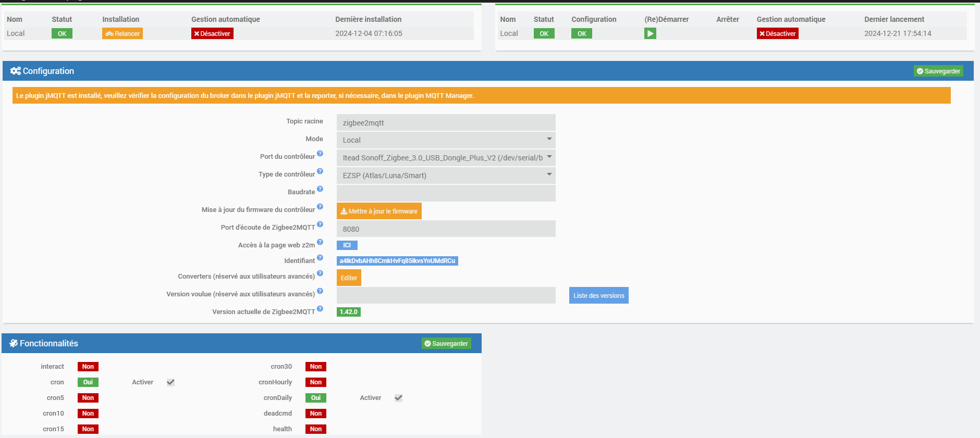980x438 pixels.
Task: Toggle the cron Activer checkbox
Action: [x=170, y=382]
